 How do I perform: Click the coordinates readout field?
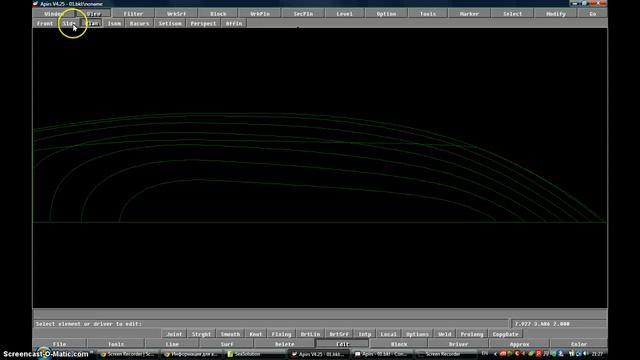click(559, 324)
